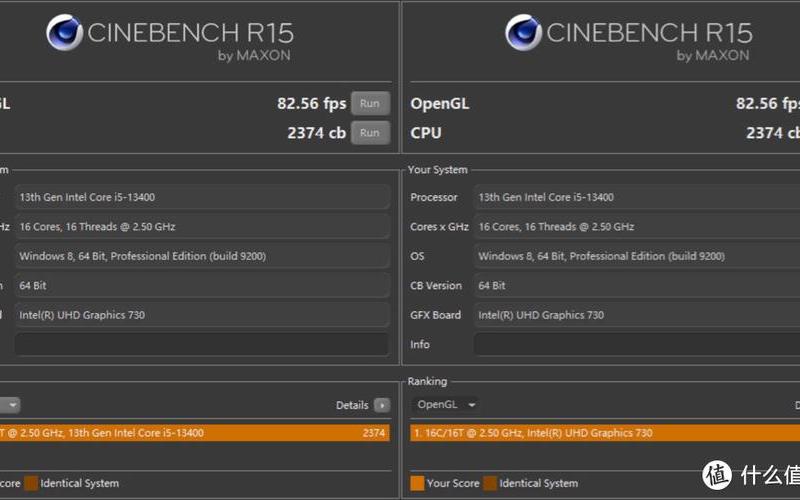Click the 64 Bit value in left window

202,286
